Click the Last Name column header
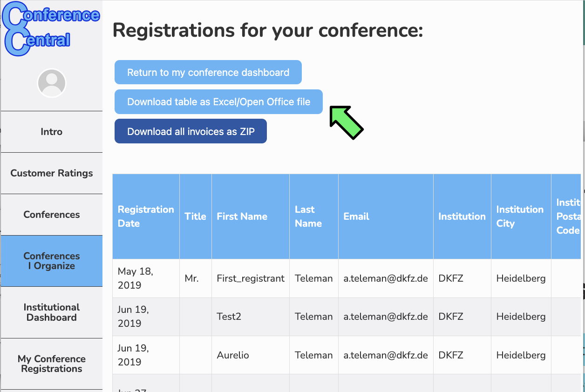Viewport: 585px width, 392px height. [x=314, y=216]
